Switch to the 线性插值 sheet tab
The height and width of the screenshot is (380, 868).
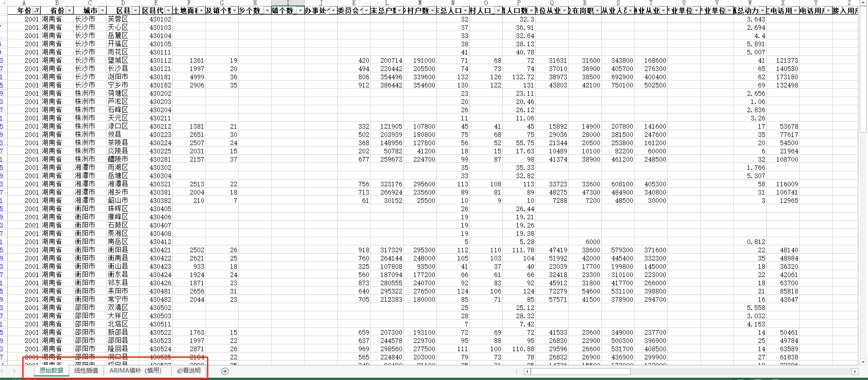[x=86, y=370]
